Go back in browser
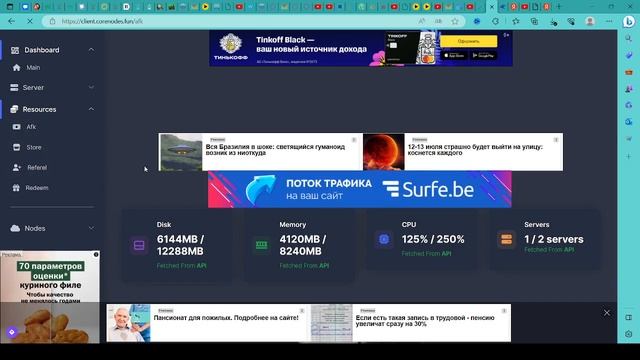Viewport: 640px width, 360px height. (x=11, y=21)
